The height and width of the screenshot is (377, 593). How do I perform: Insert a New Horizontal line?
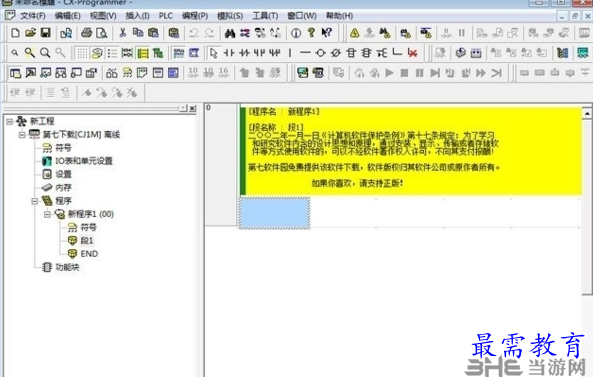(x=305, y=53)
